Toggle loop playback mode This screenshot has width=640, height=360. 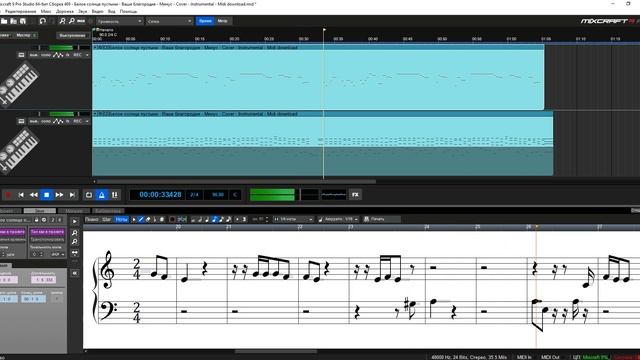tap(89, 195)
